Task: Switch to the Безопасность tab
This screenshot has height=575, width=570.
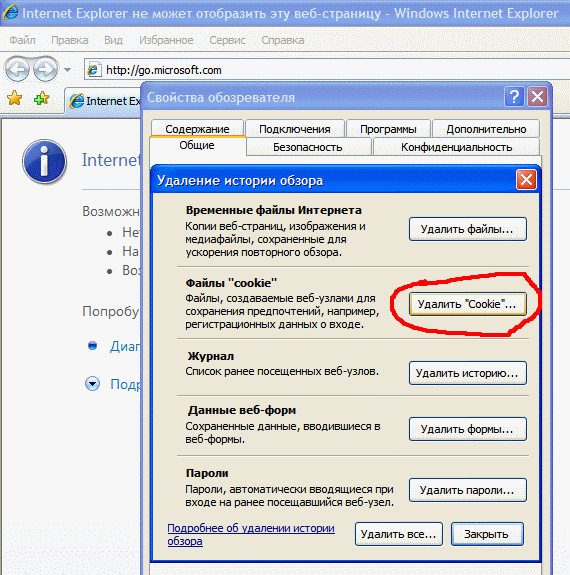Action: click(307, 147)
